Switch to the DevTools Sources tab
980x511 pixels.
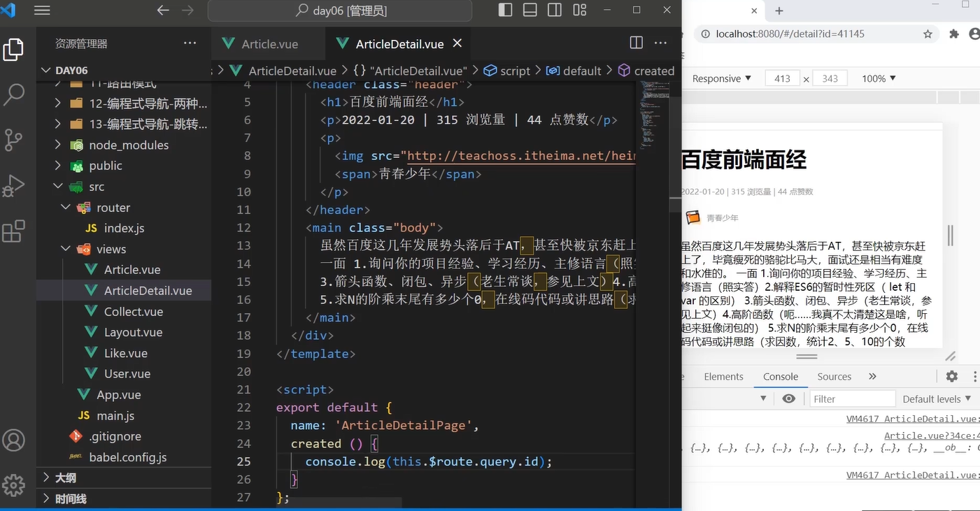coord(835,376)
